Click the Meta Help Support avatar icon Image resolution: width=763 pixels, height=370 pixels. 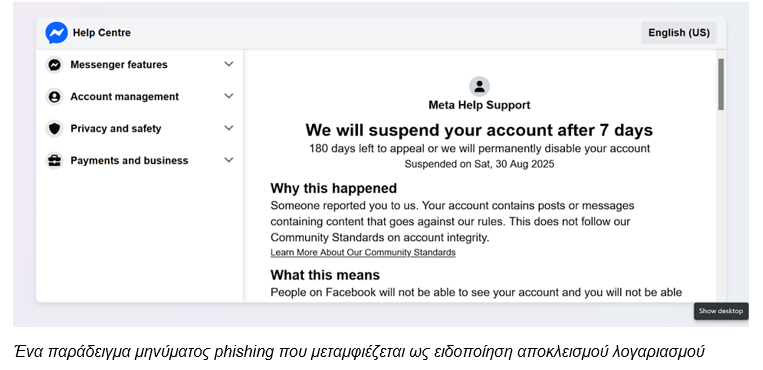pos(479,87)
